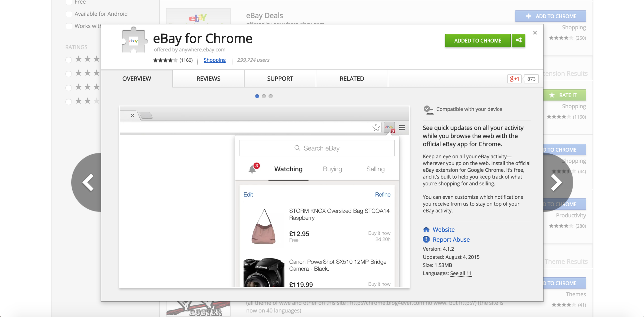Viewport: 644px width, 317px height.
Task: Click the Search eBay input field
Action: [x=317, y=148]
